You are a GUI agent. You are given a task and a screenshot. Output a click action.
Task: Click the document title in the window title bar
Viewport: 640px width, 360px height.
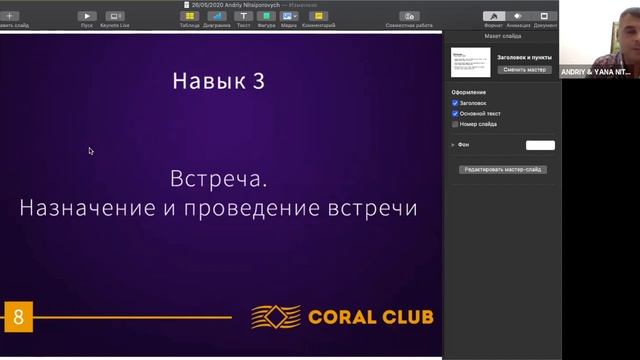click(x=236, y=5)
